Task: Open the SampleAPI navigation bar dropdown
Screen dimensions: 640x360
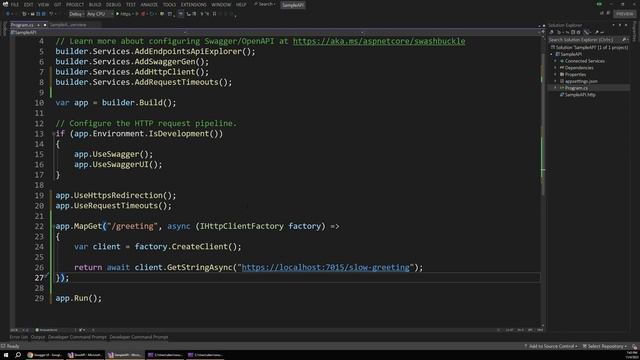Action: pyautogui.click(x=98, y=32)
